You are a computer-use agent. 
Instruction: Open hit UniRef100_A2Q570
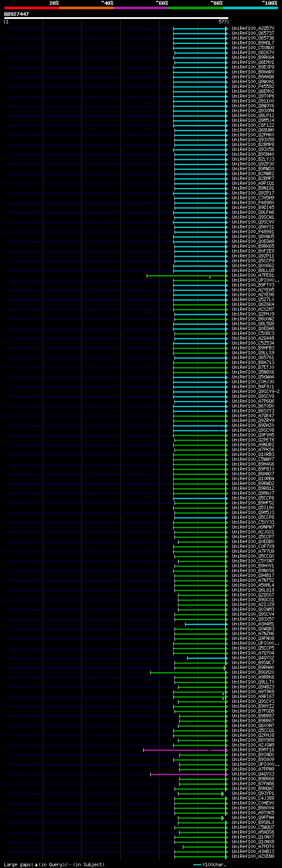(x=253, y=29)
